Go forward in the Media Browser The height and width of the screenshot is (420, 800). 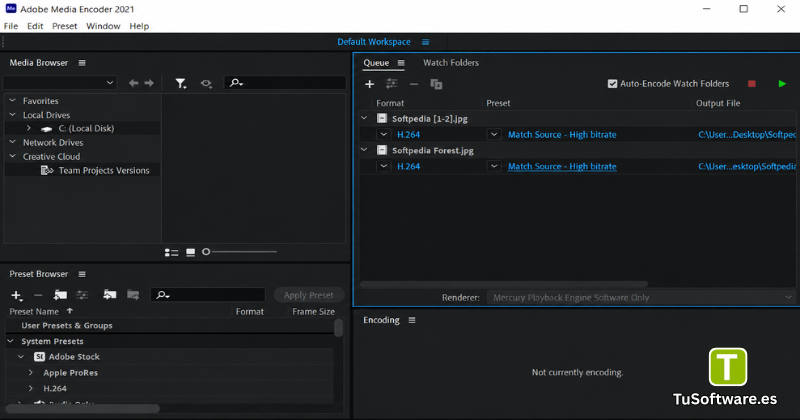(x=149, y=83)
